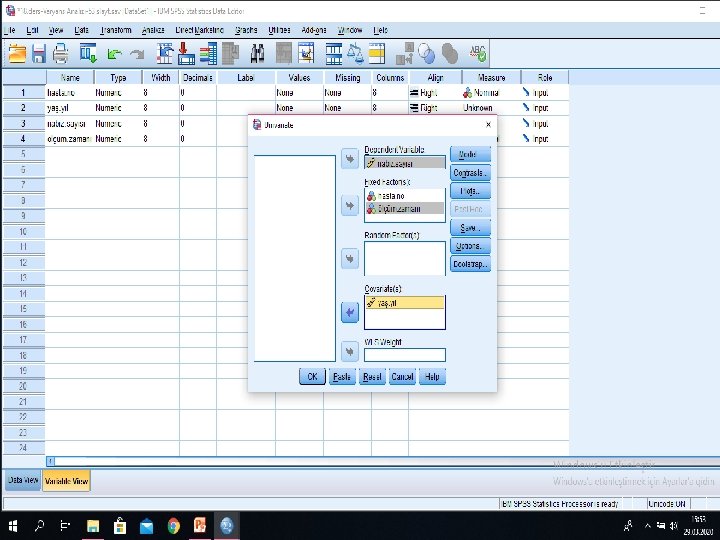Screen dimensions: 720x540
Task: Click the empty source variable list
Action: point(295,259)
